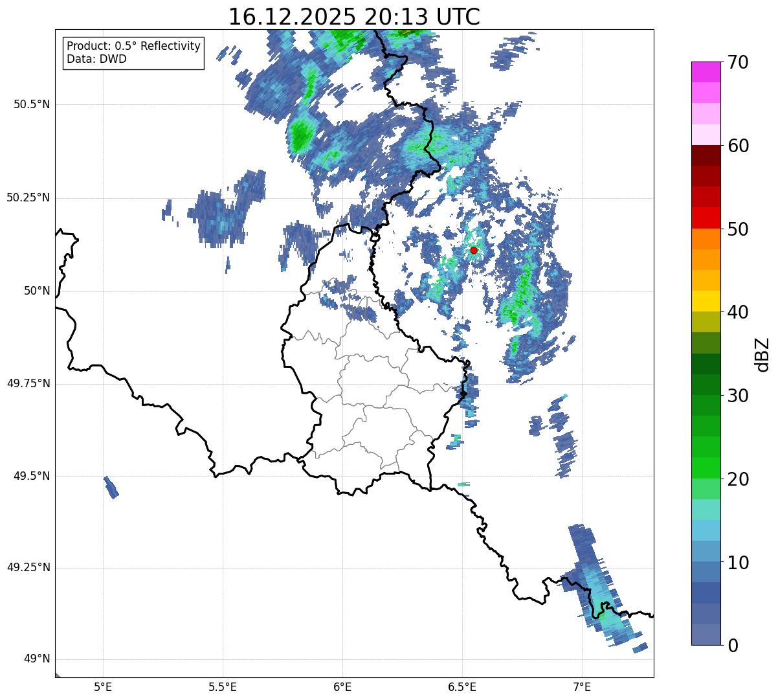The width and height of the screenshot is (778, 700).
Task: Click the "Data: DWD" label
Action: 96,59
